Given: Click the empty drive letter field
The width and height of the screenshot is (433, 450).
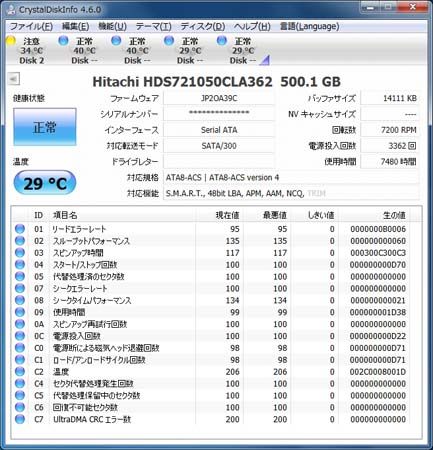Looking at the screenshot, I should (219, 162).
